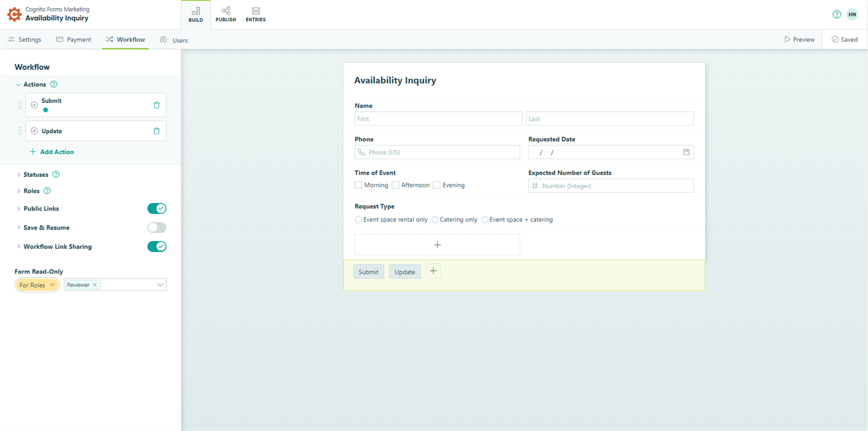Open the Entries tab
Image resolution: width=868 pixels, height=431 pixels.
coord(256,14)
